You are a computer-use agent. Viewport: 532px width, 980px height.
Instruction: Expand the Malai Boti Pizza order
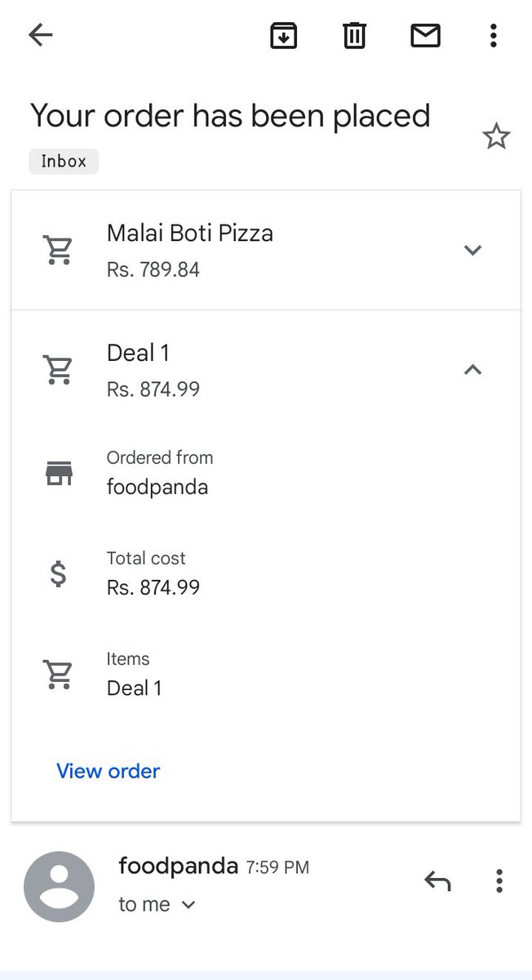tap(472, 250)
